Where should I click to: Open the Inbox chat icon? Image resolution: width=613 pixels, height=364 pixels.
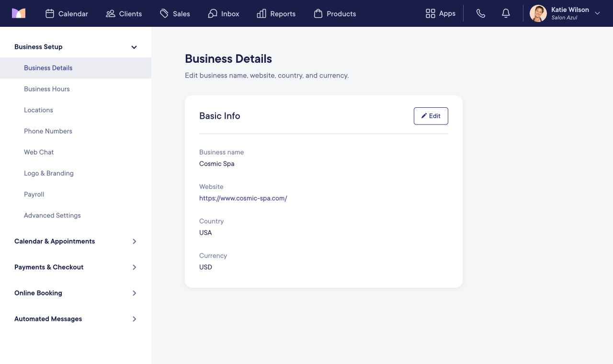click(x=213, y=13)
